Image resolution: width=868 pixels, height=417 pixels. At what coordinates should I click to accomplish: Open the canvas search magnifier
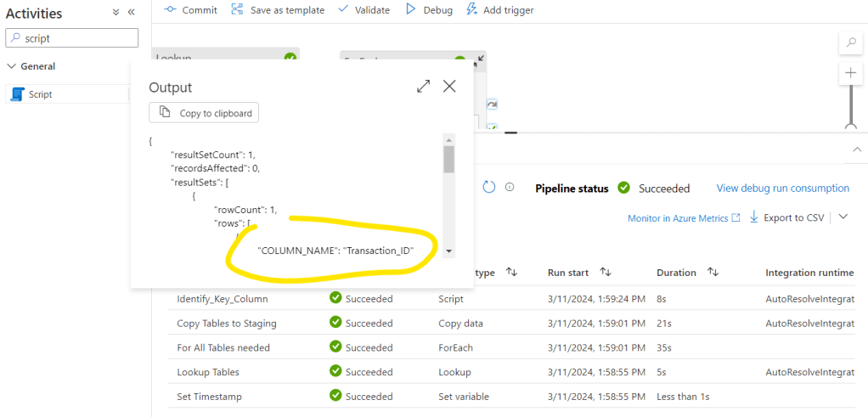(x=850, y=42)
